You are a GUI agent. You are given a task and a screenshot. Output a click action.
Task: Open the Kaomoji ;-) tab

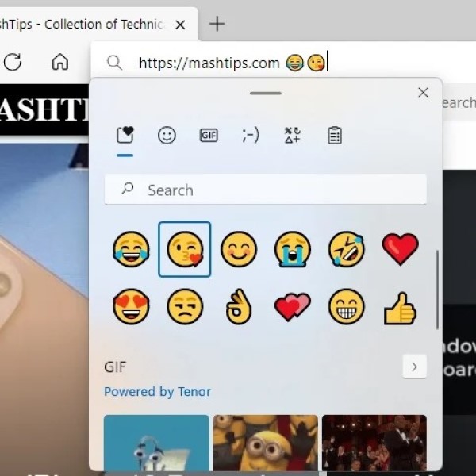coord(251,136)
